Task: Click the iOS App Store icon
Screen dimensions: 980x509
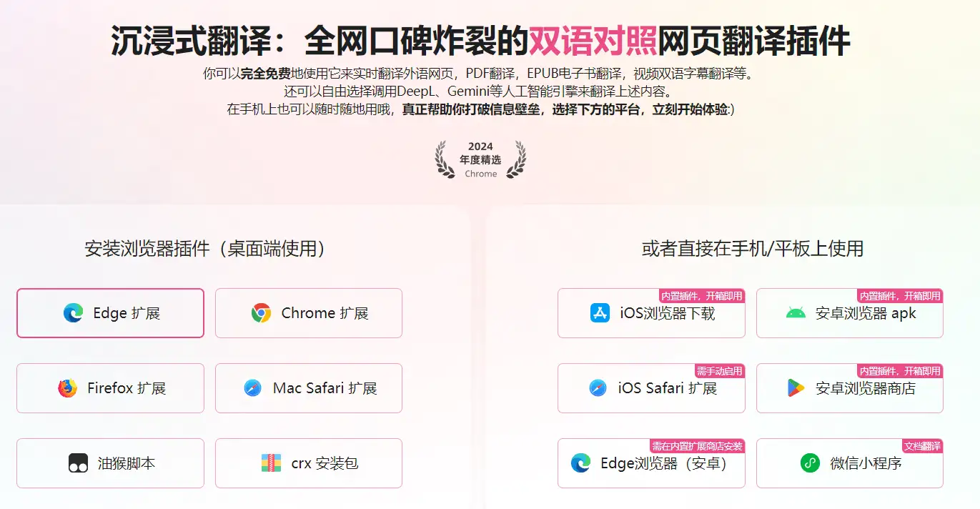Action: pyautogui.click(x=600, y=313)
